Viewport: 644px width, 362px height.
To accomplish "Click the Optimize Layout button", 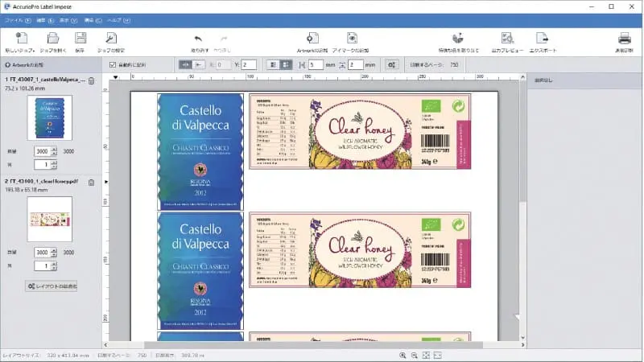I will coord(52,286).
